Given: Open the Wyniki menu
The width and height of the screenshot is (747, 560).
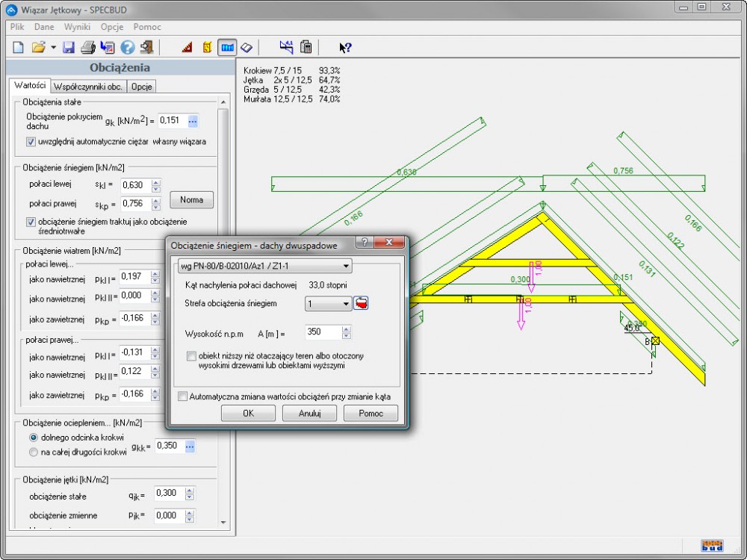Looking at the screenshot, I should click(77, 26).
